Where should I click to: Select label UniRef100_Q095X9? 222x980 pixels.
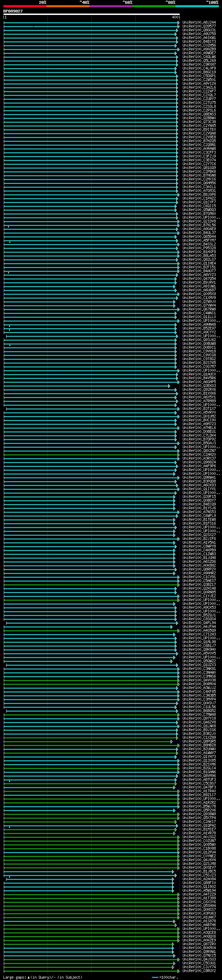click(199, 294)
